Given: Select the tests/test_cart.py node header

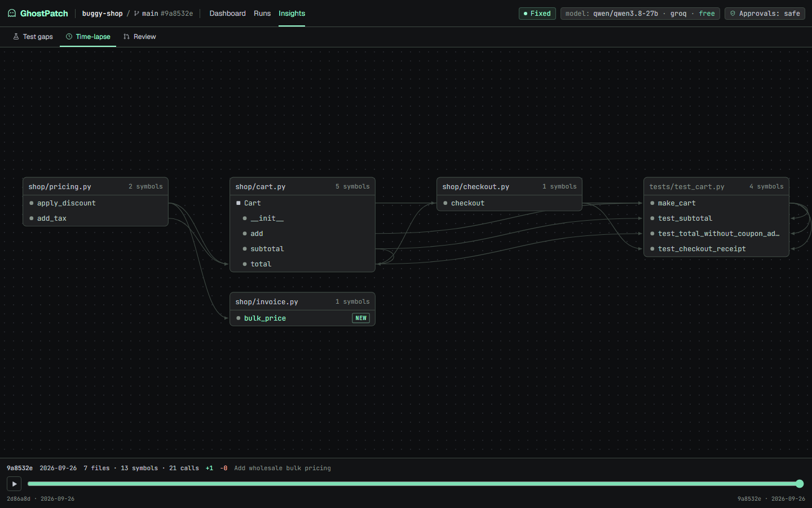Looking at the screenshot, I should [x=716, y=187].
